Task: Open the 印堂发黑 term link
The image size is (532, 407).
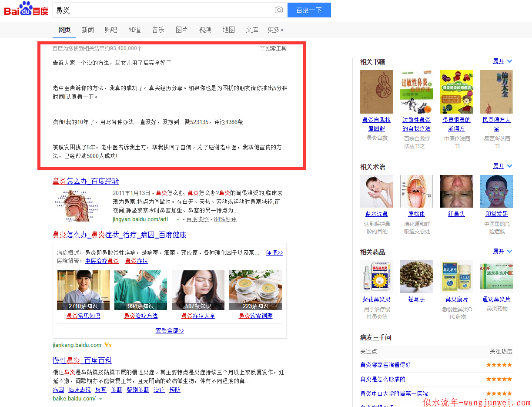Action: click(496, 214)
